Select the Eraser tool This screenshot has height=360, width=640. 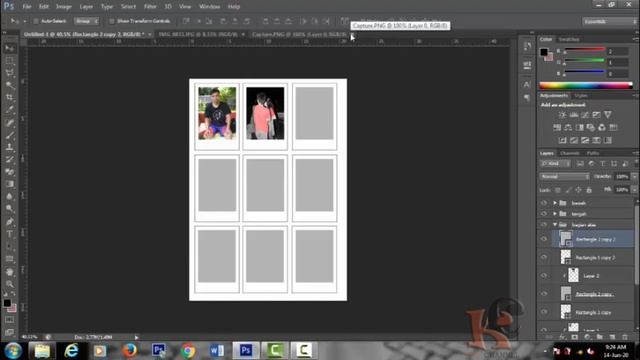tap(9, 171)
